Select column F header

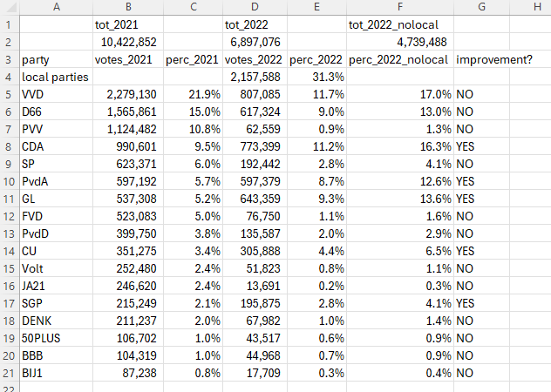(400, 7)
